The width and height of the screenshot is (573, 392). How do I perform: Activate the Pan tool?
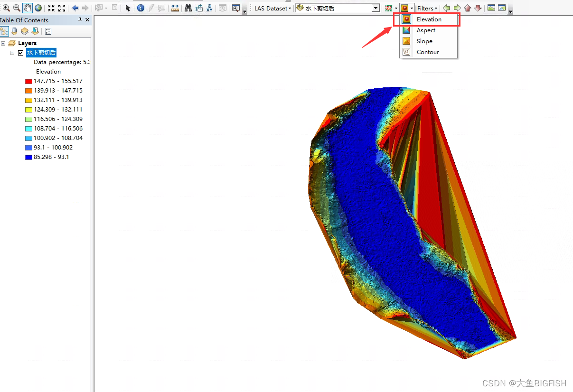(x=27, y=8)
